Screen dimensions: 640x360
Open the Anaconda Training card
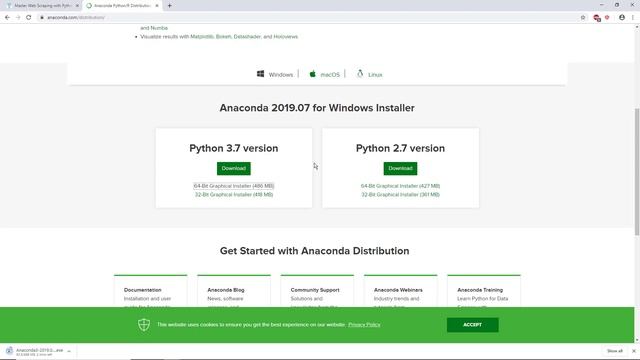pos(484,291)
